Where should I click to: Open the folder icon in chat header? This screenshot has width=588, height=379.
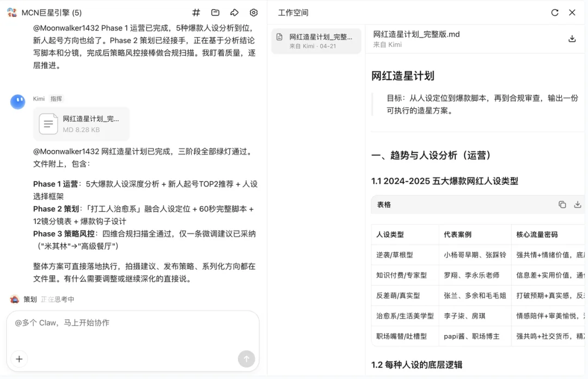(x=215, y=12)
